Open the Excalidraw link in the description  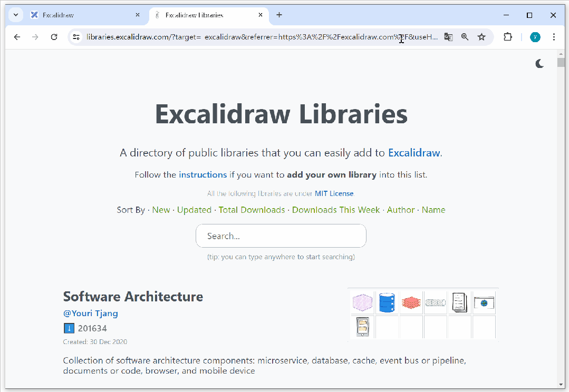pos(414,153)
